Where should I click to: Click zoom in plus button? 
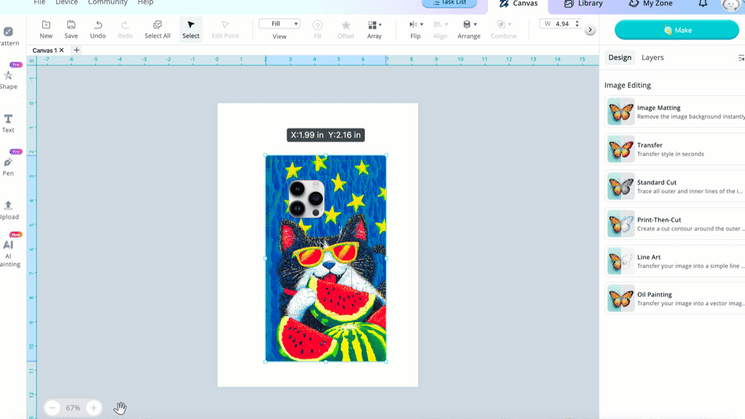tap(94, 408)
